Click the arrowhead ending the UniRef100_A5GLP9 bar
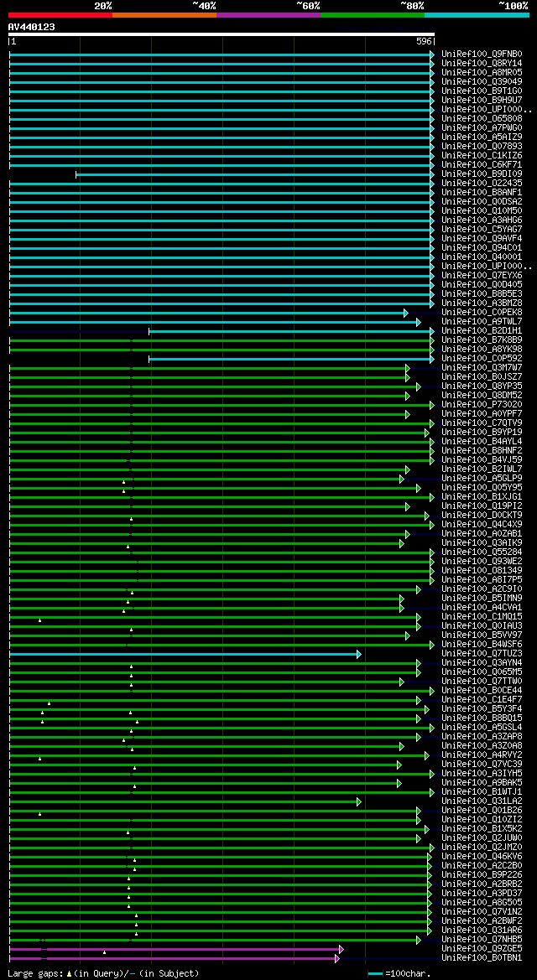 click(402, 479)
